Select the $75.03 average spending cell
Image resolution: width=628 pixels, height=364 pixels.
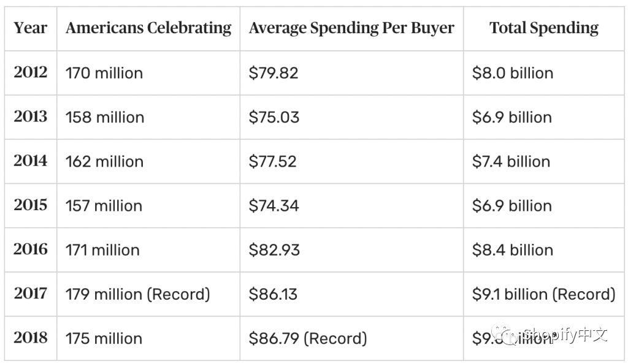pyautogui.click(x=274, y=118)
